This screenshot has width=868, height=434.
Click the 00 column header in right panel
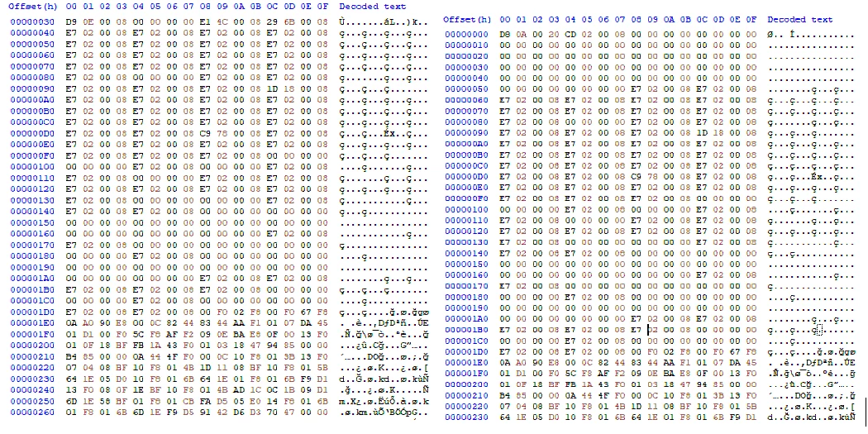505,19
